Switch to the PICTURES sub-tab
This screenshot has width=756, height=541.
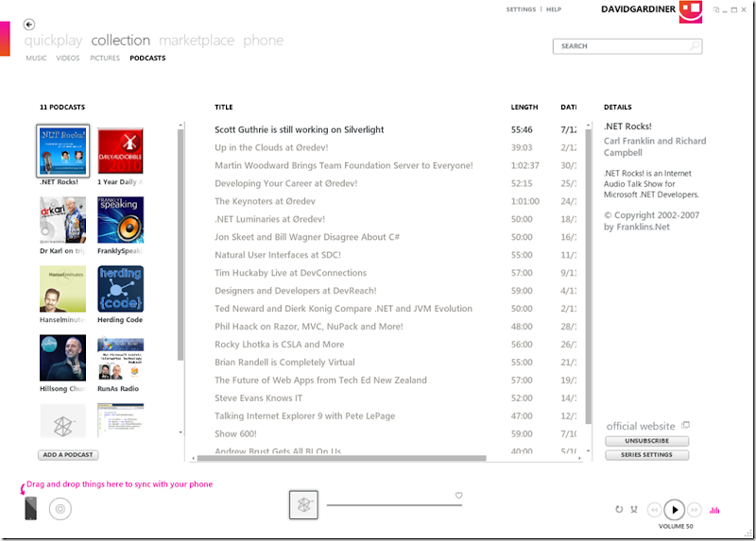(x=105, y=58)
